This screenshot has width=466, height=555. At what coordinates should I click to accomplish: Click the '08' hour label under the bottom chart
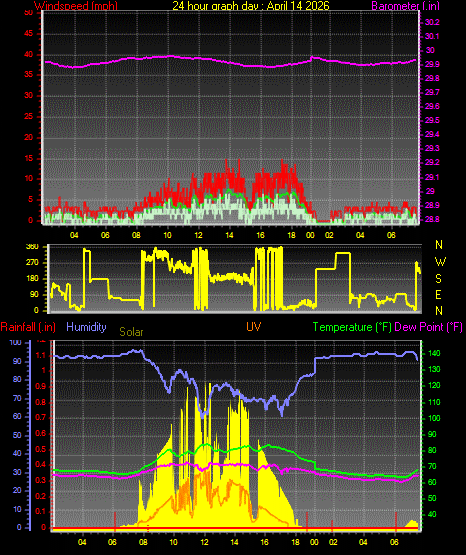click(x=143, y=542)
